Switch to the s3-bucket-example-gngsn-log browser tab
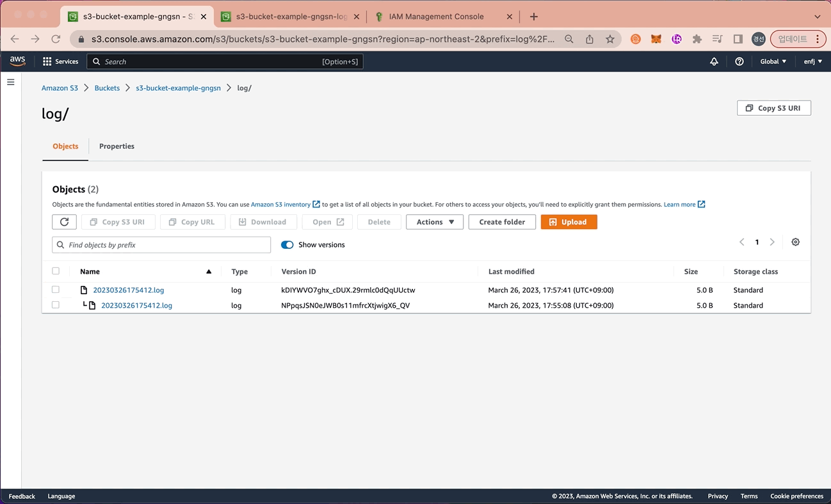The height and width of the screenshot is (504, 831). point(291,17)
